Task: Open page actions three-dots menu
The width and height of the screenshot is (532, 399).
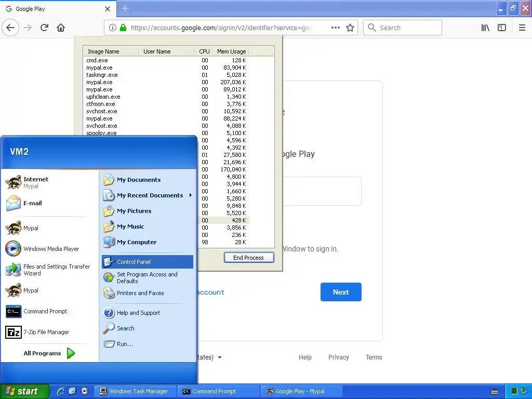Action: pos(336,28)
